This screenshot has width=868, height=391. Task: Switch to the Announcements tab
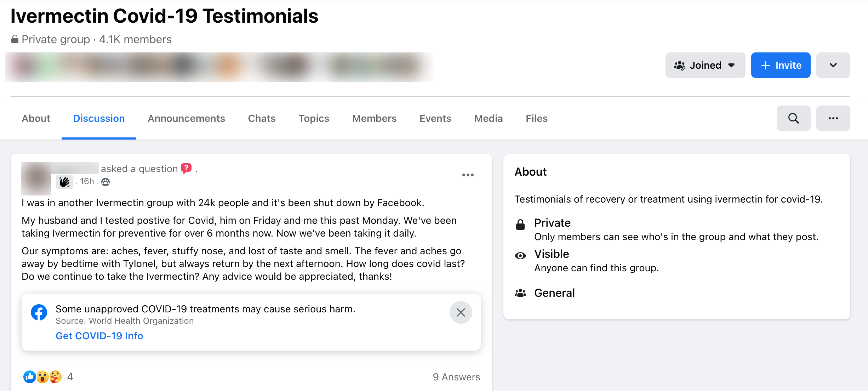[x=186, y=118]
